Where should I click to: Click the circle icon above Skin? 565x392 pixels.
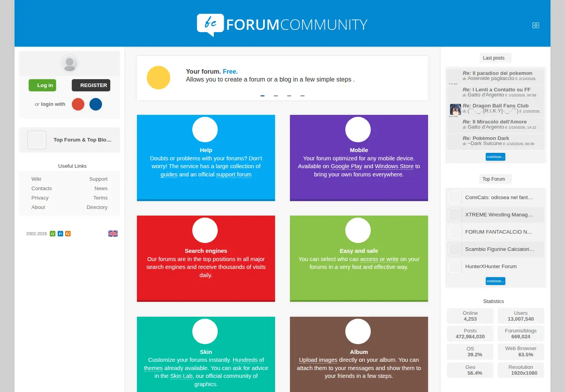(205, 331)
